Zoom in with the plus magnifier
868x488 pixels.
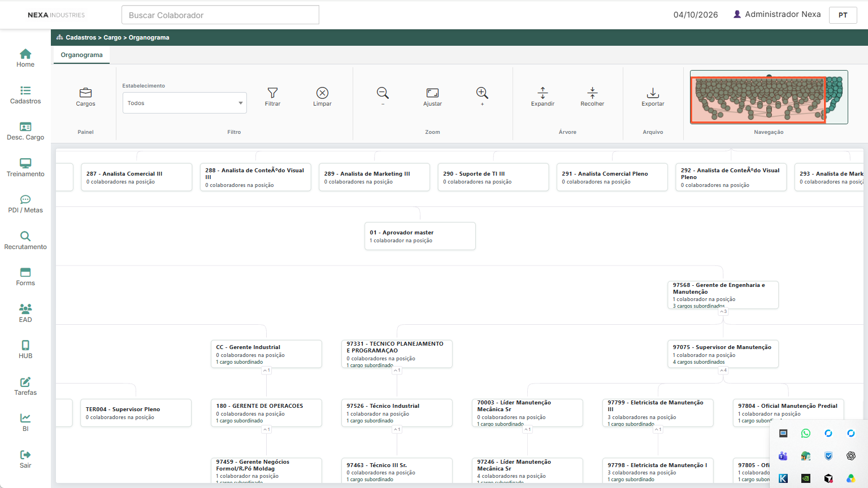click(x=482, y=96)
